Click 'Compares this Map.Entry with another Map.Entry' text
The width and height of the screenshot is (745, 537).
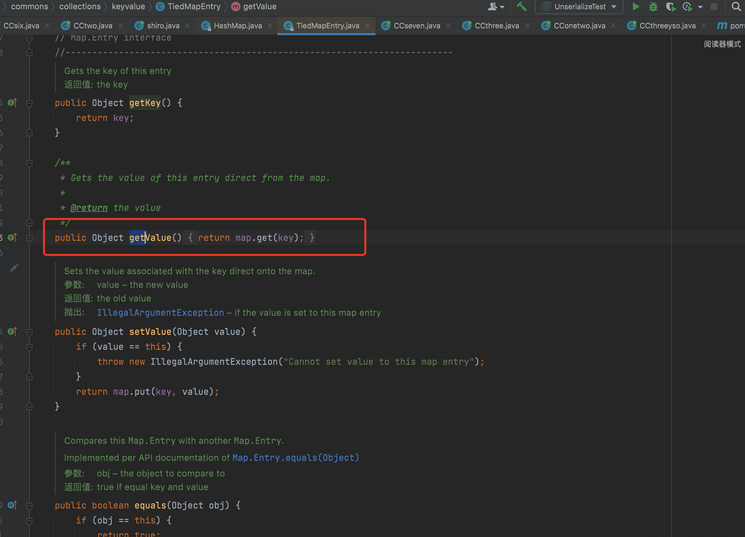pyautogui.click(x=173, y=441)
